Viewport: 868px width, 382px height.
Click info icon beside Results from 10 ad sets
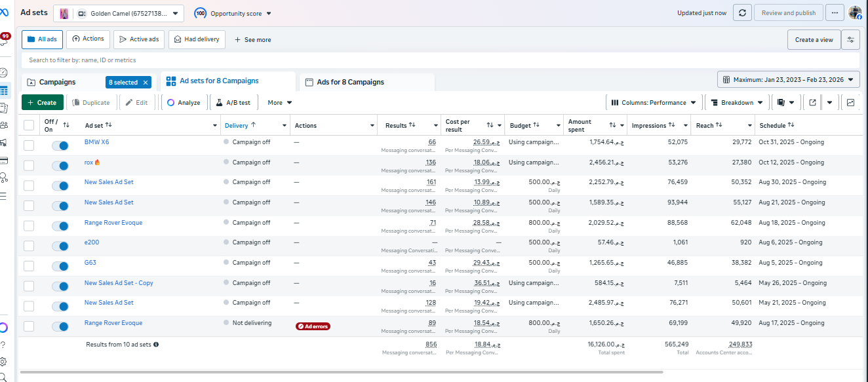[x=156, y=344]
